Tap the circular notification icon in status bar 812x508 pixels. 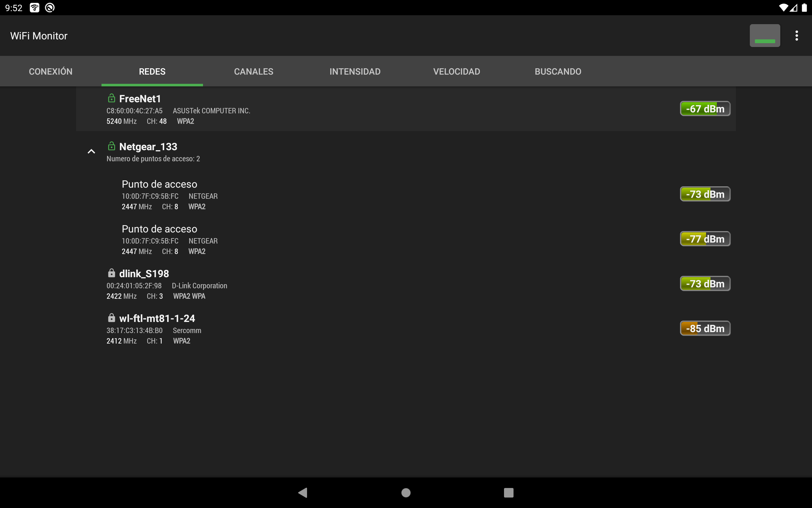[50, 8]
